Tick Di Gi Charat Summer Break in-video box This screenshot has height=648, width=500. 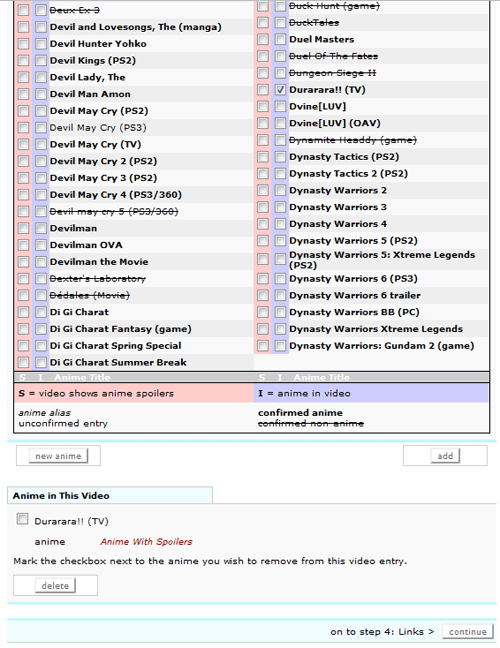(x=40, y=362)
